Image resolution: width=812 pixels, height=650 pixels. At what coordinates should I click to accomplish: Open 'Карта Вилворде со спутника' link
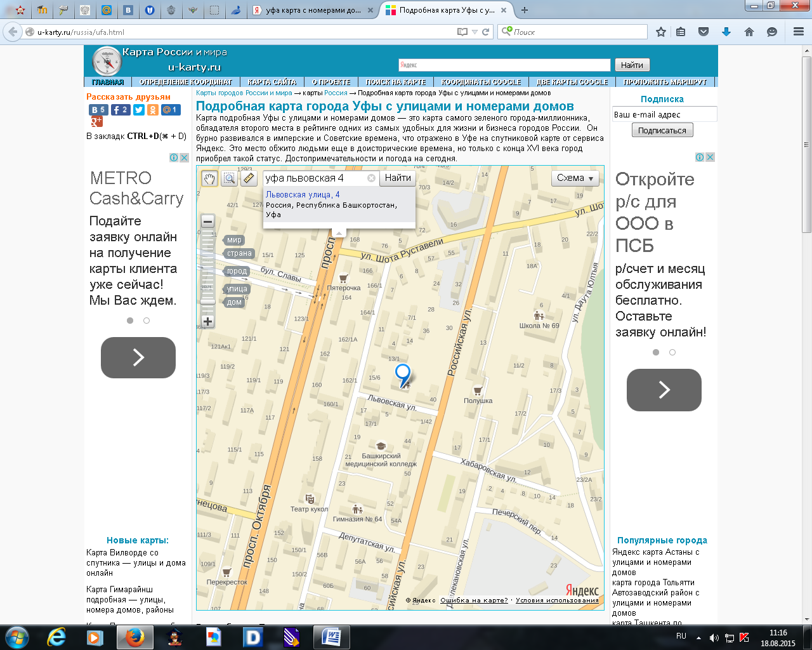pyautogui.click(x=136, y=562)
